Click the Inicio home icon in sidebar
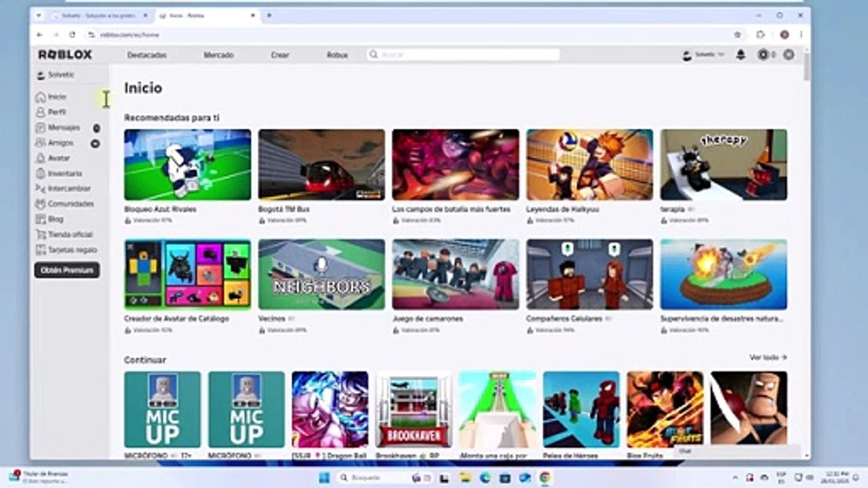The height and width of the screenshot is (488, 868). click(x=41, y=97)
